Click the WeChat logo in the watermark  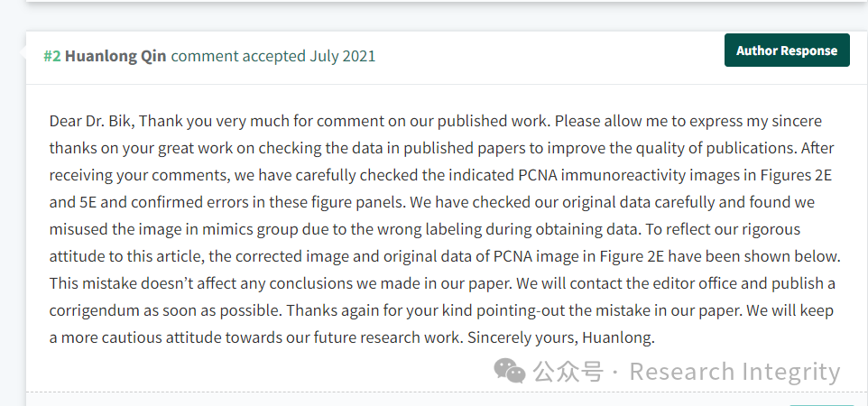(x=509, y=370)
